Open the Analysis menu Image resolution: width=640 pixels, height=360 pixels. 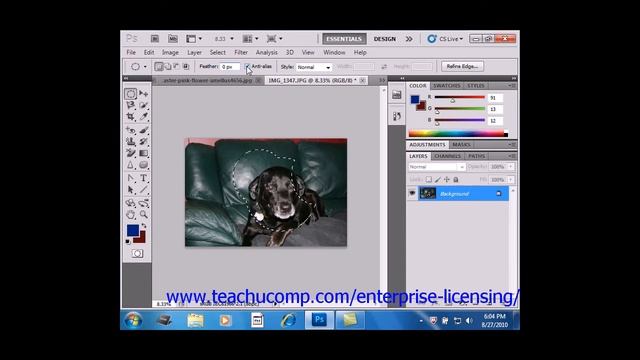click(267, 52)
